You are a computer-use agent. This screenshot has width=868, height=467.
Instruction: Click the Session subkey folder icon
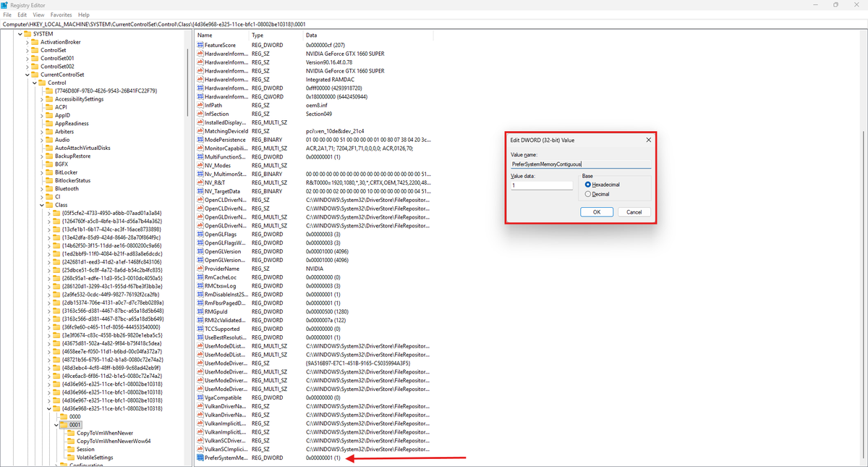coord(71,449)
